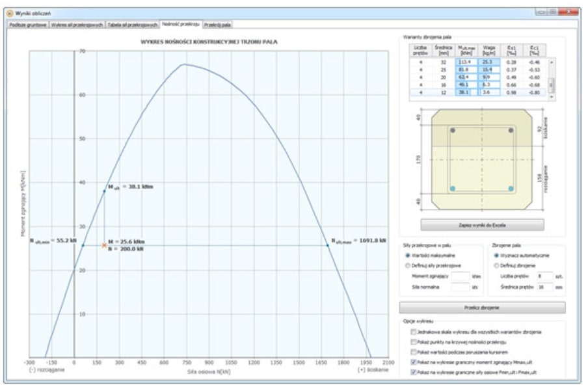Go to the Przekrój pala tab
This screenshot has width=588, height=387.
click(217, 24)
